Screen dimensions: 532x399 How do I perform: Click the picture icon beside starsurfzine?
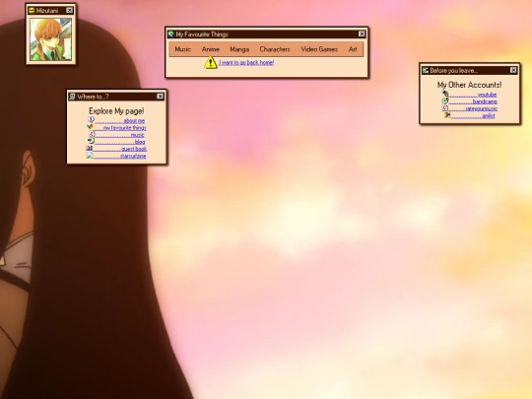pos(90,155)
